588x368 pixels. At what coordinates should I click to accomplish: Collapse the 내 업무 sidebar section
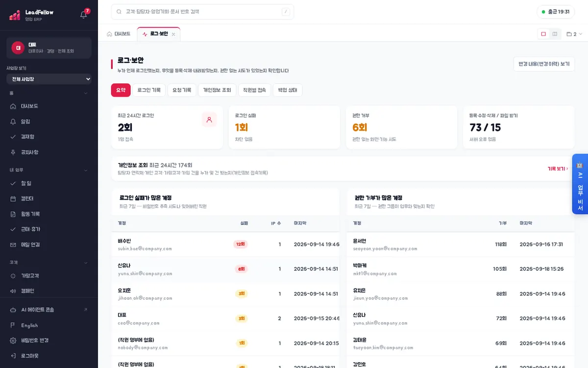coord(86,170)
